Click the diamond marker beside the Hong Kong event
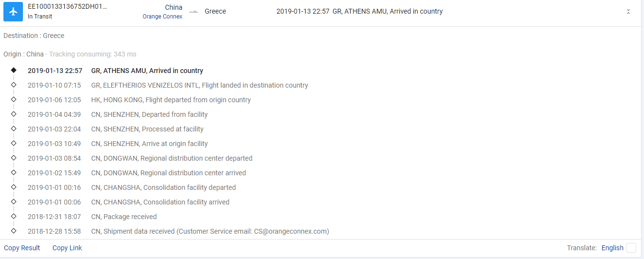The image size is (644, 259). tap(14, 99)
